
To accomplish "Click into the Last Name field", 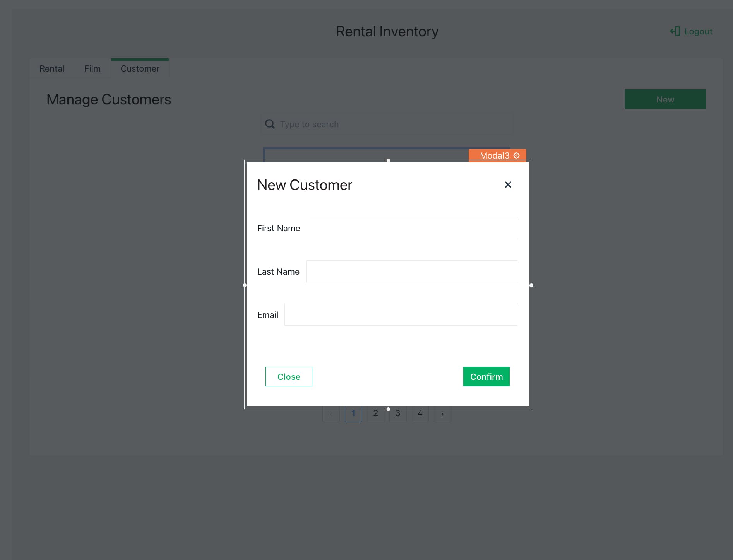I will pyautogui.click(x=412, y=271).
